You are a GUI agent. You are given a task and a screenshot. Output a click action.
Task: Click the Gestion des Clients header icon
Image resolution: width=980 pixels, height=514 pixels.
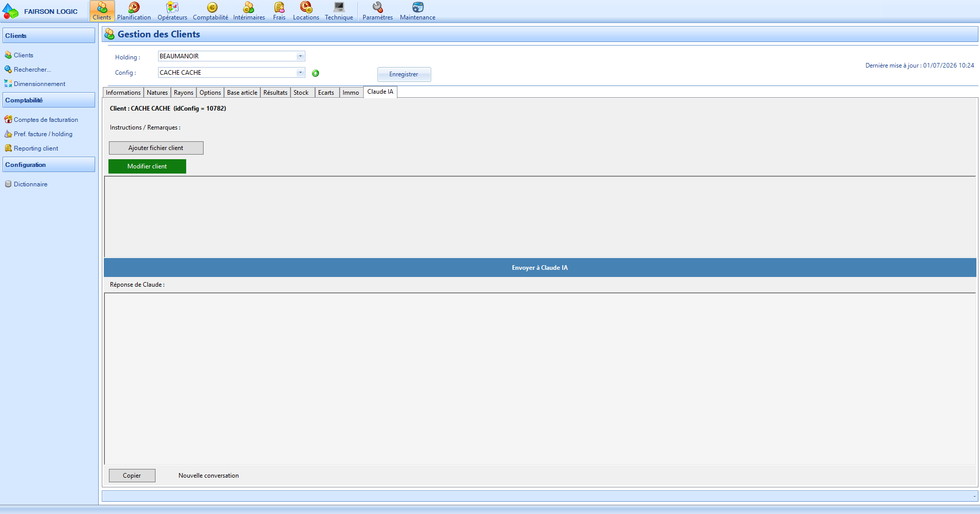coord(109,34)
